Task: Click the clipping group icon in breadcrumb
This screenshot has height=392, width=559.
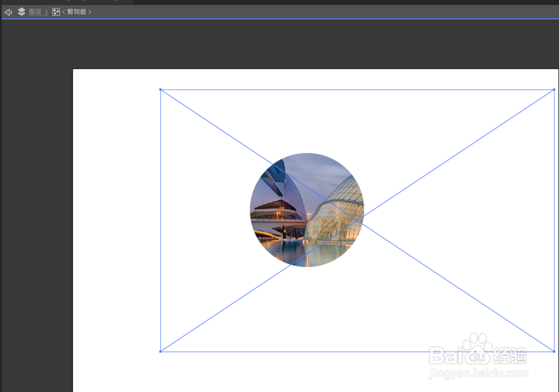Action: tap(56, 12)
